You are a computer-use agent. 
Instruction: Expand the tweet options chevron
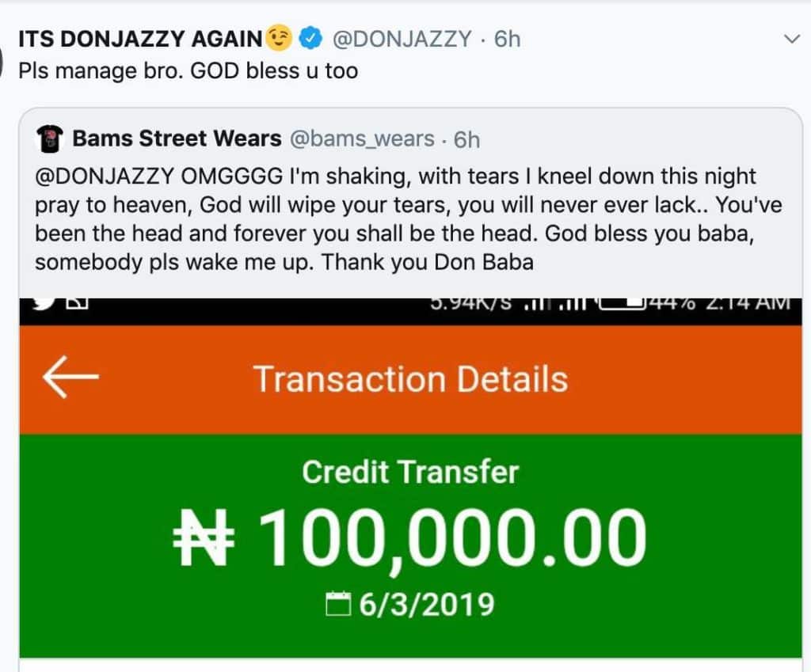tap(791, 39)
